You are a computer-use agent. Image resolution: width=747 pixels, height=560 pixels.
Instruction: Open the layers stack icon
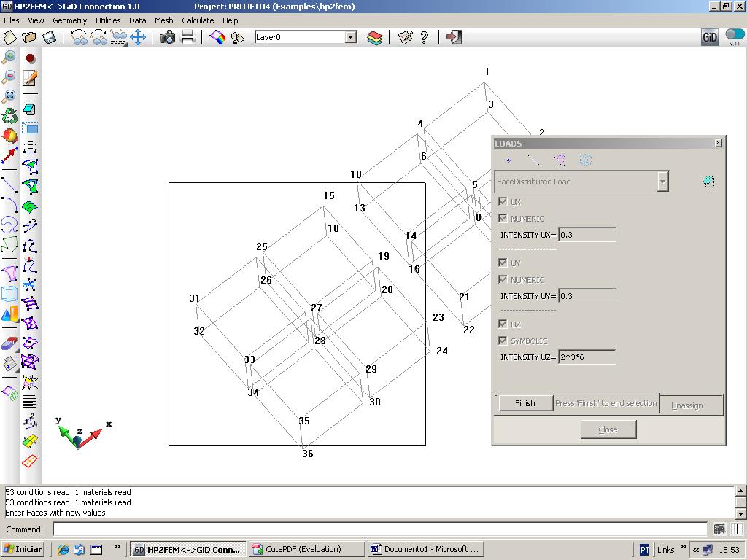point(375,37)
